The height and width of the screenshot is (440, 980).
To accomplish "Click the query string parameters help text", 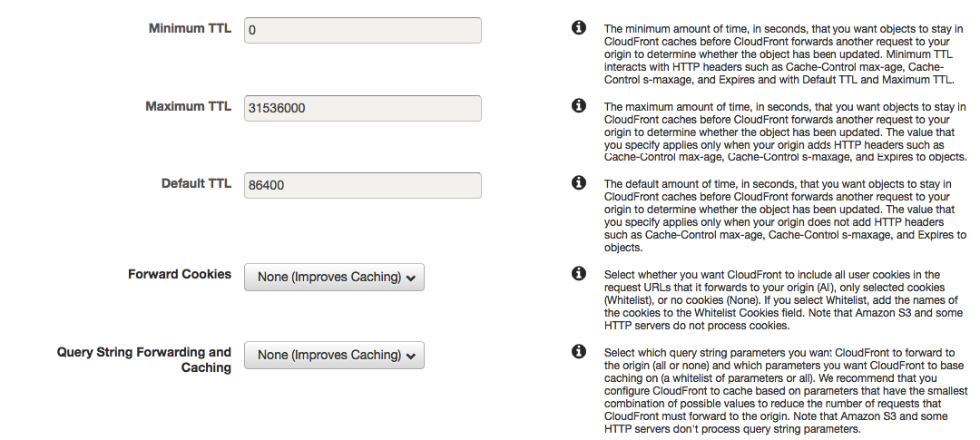I will coord(785,391).
